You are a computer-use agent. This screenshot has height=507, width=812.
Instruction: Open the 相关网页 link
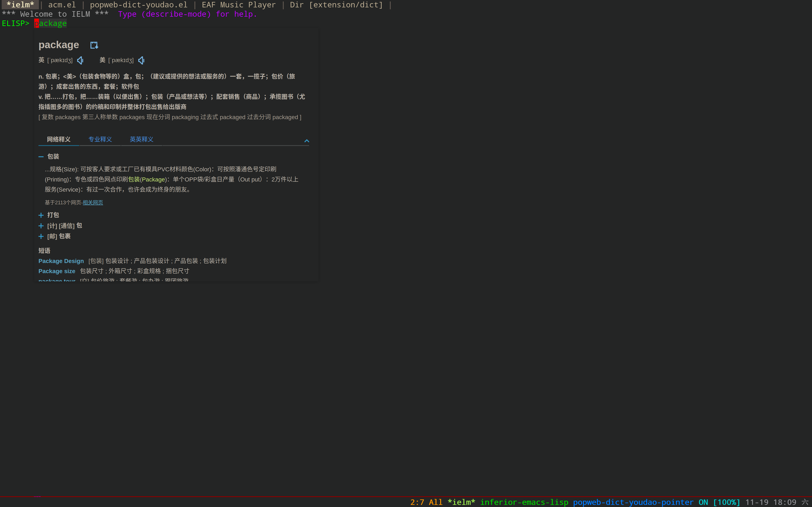93,203
